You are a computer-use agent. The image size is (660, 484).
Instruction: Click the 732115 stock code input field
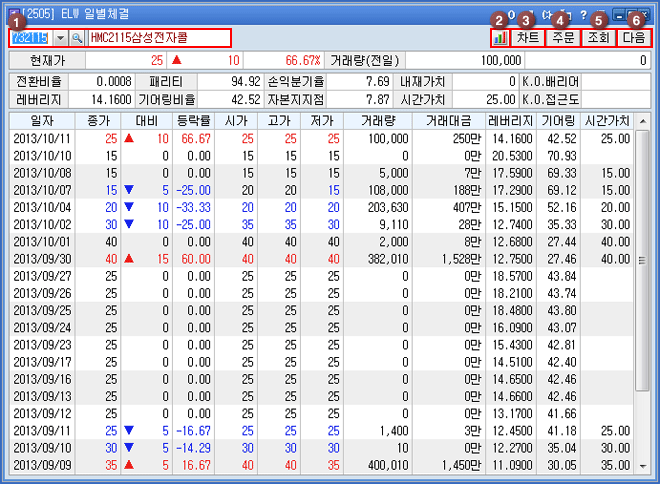29,37
